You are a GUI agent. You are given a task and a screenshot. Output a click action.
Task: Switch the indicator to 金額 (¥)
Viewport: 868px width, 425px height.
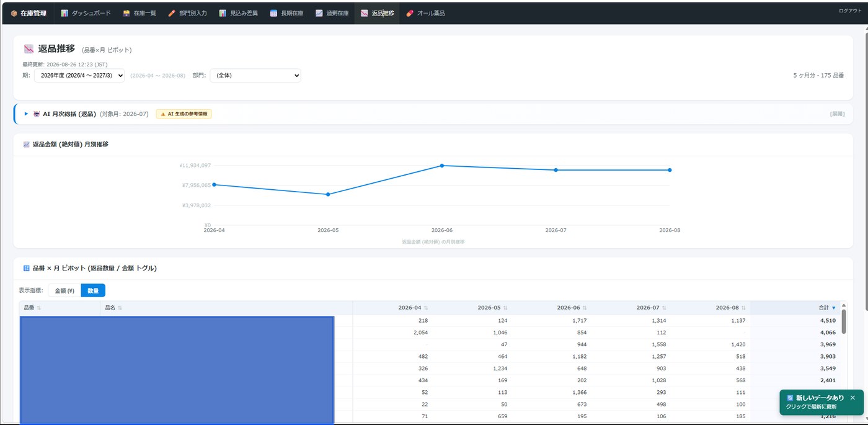(x=64, y=290)
